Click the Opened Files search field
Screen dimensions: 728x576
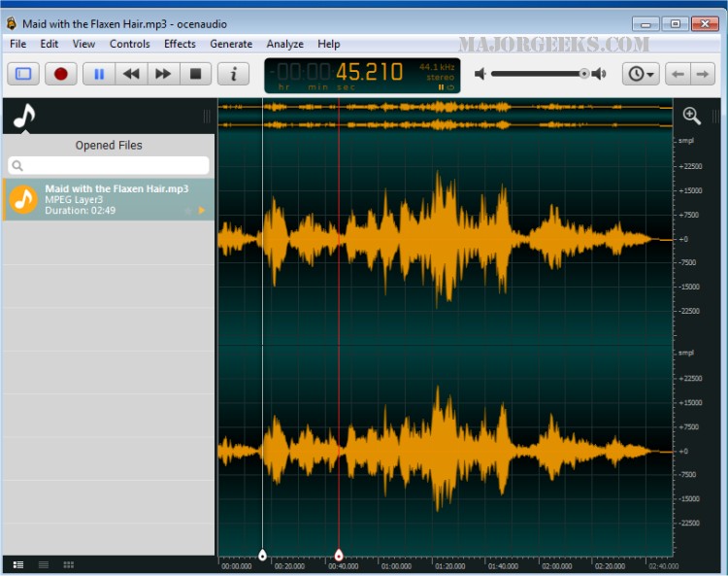pyautogui.click(x=109, y=166)
